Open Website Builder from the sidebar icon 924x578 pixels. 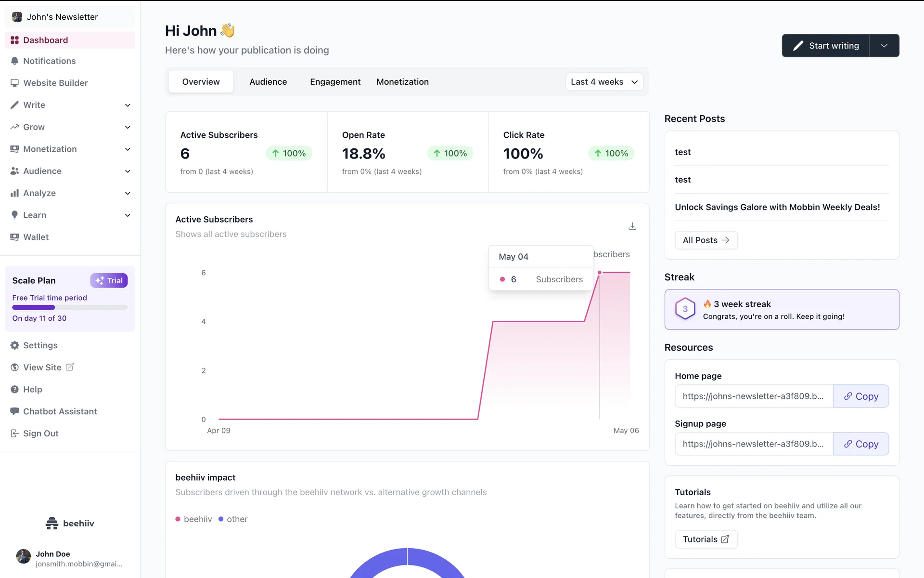(x=14, y=83)
